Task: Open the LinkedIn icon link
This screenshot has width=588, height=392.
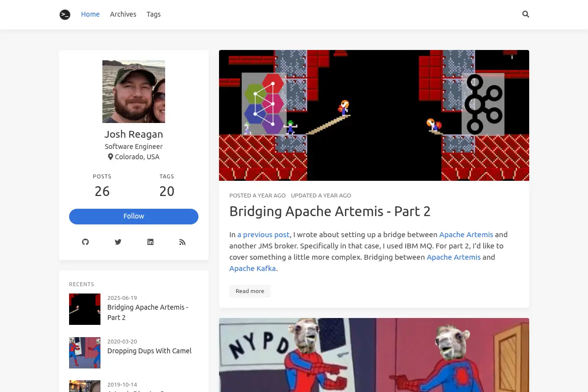Action: tap(150, 242)
